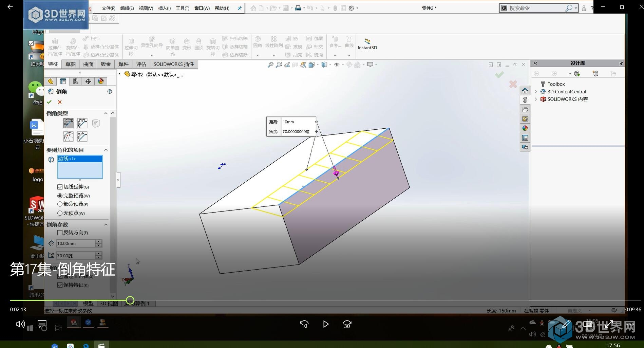Expand SOLIDWORKS 内容 tree node

pyautogui.click(x=536, y=99)
